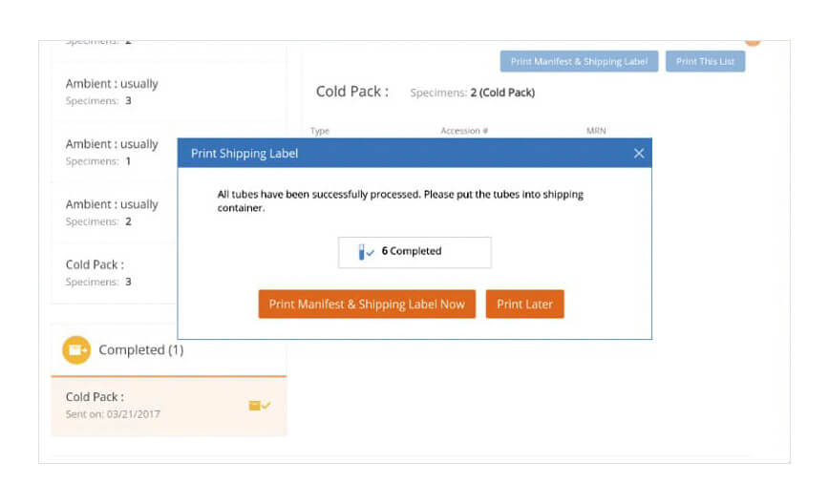Select the Ambient batch with 3 specimens

(112, 92)
